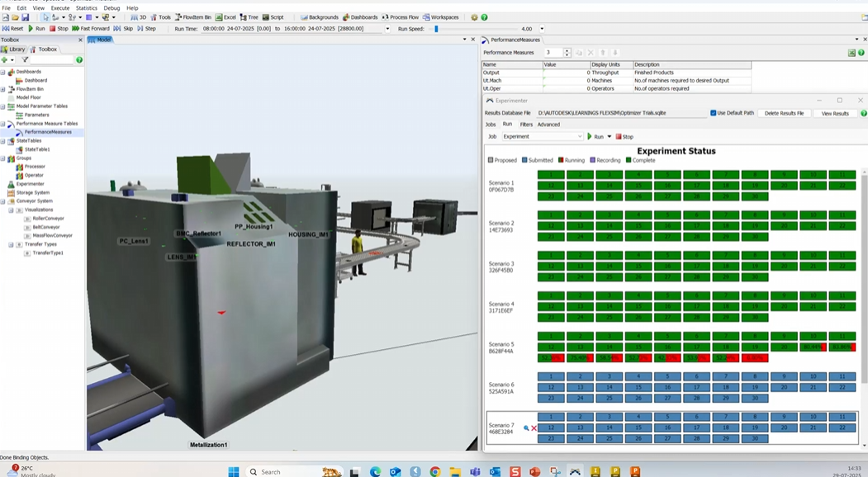Screen dimensions: 868x477
Task: Open the Excel interface tool
Action: click(x=225, y=17)
